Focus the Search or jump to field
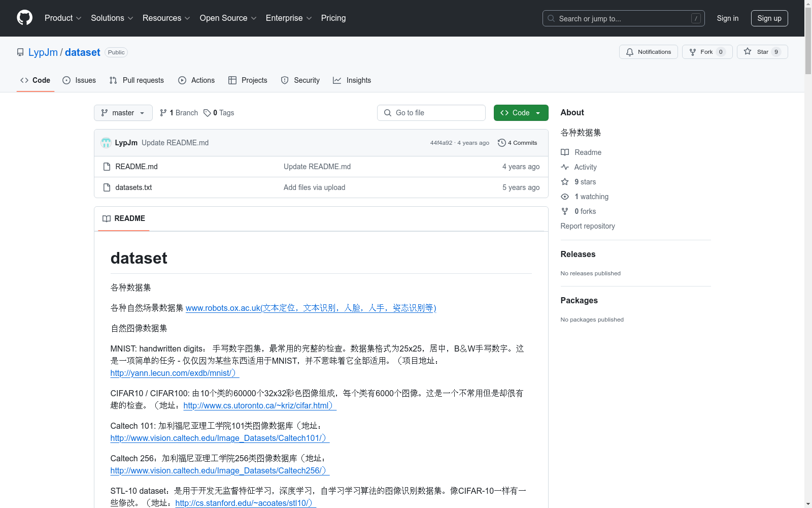The image size is (812, 508). [623, 18]
